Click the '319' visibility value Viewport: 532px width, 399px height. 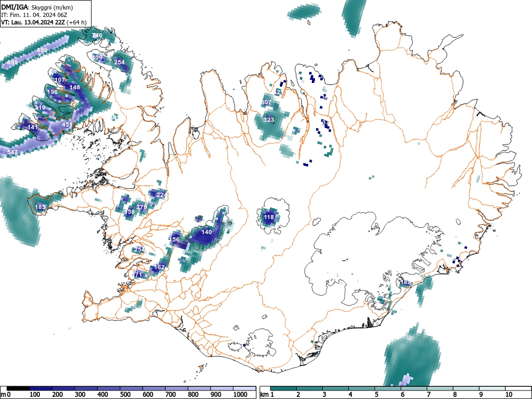40,108
